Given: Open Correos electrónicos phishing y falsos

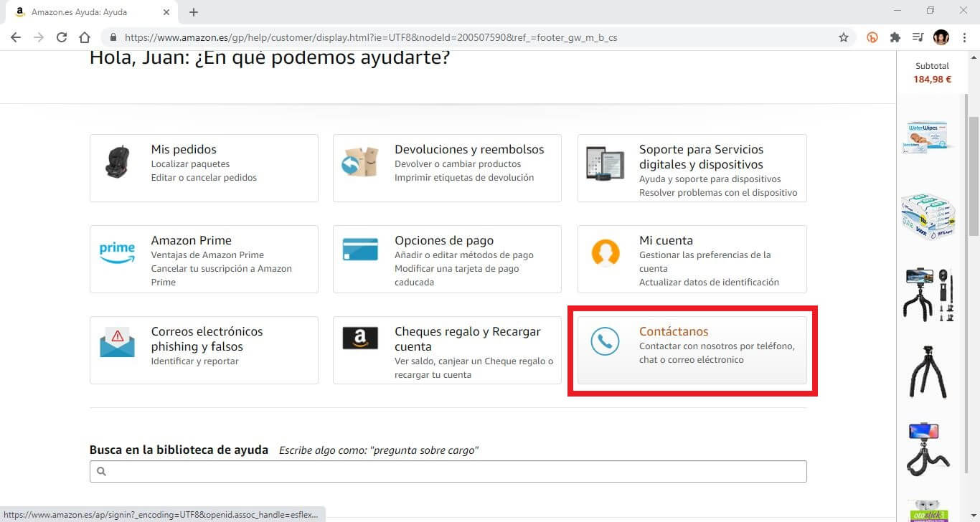Looking at the screenshot, I should 204,350.
